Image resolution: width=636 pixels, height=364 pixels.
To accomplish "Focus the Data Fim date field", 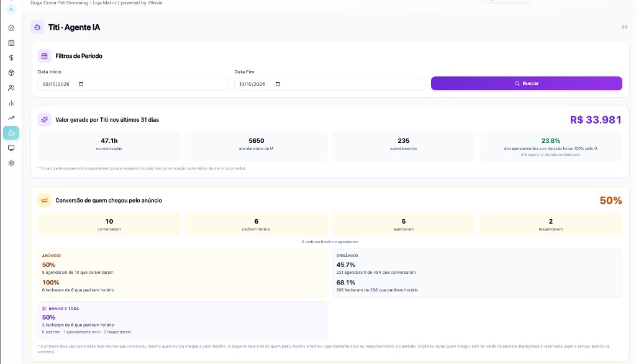I will [330, 84].
